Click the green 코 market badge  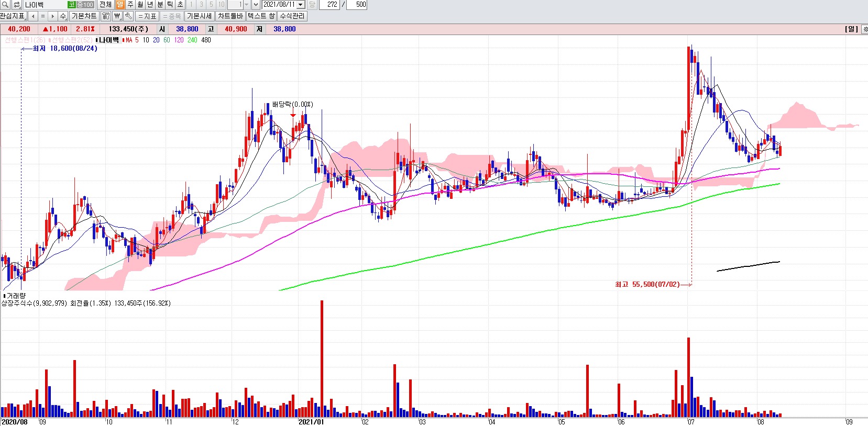point(72,5)
